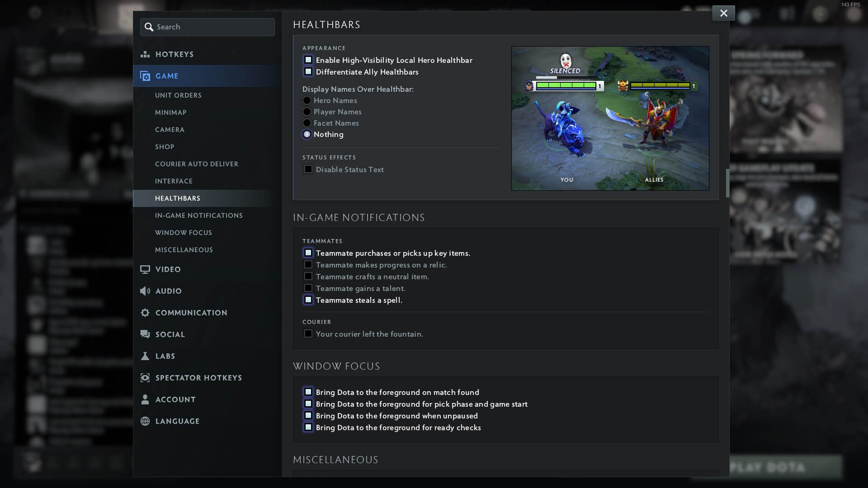Click the Spectator Hotkeys eye icon

point(145,378)
